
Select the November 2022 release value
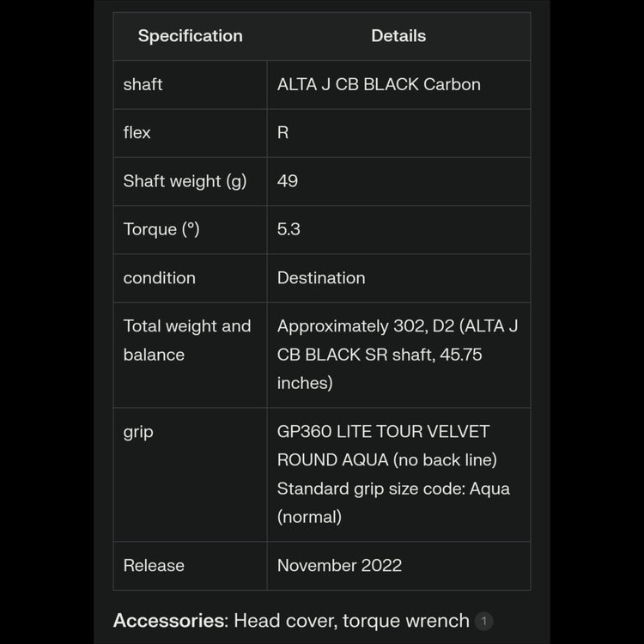pyautogui.click(x=339, y=565)
